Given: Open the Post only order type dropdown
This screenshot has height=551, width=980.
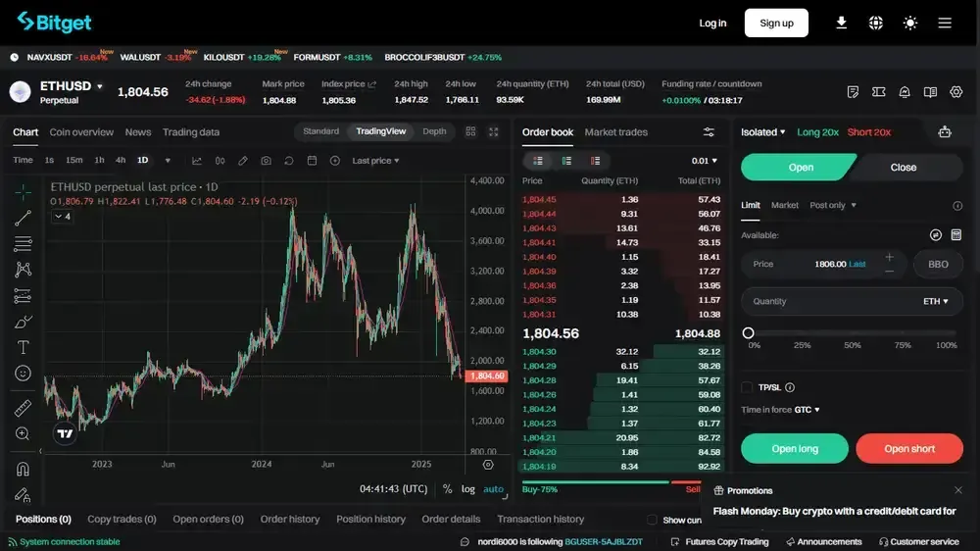Looking at the screenshot, I should [x=832, y=205].
